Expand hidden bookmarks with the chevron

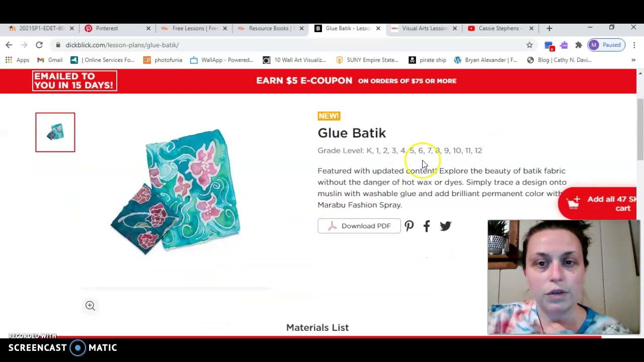[x=633, y=60]
